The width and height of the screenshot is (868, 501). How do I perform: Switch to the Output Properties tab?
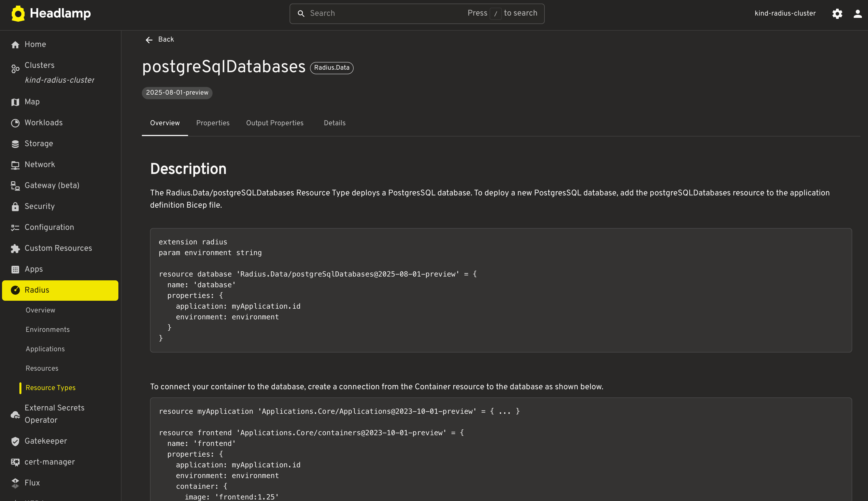275,123
